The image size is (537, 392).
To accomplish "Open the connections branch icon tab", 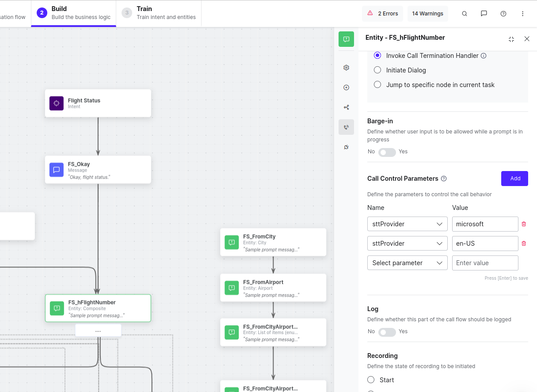I will [x=346, y=107].
